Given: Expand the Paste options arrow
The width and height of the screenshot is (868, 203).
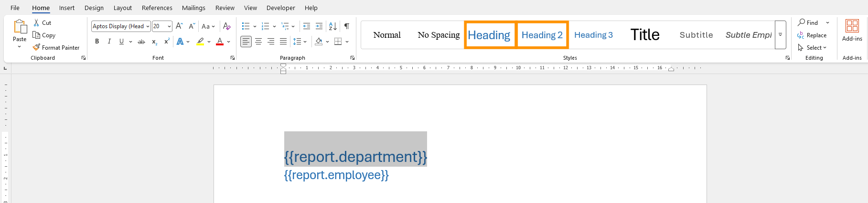Looking at the screenshot, I should pyautogui.click(x=20, y=47).
